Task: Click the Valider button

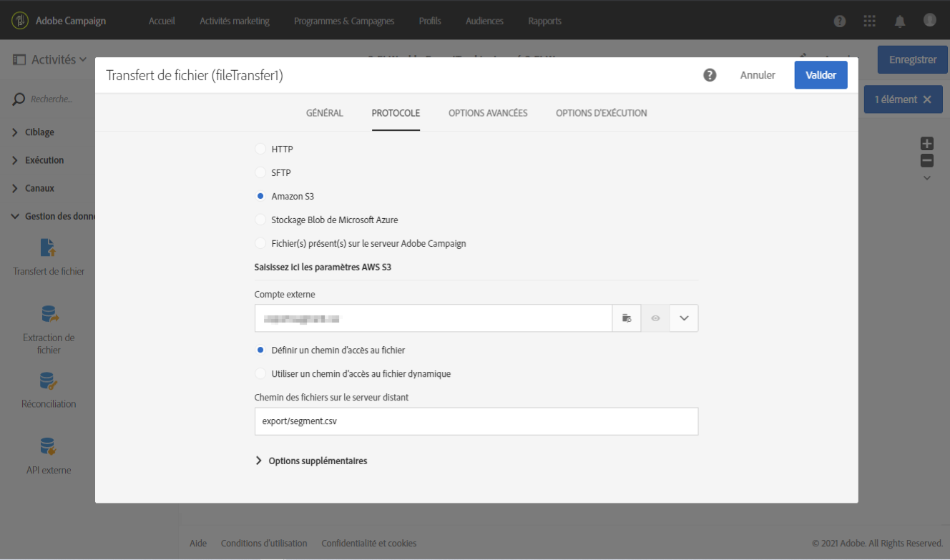Action: coord(821,75)
